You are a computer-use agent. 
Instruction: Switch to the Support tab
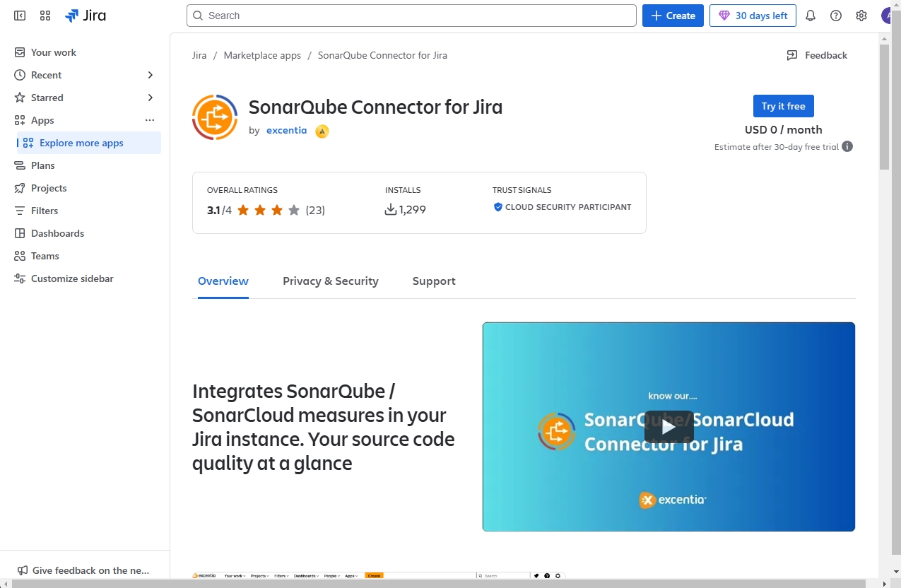(434, 281)
